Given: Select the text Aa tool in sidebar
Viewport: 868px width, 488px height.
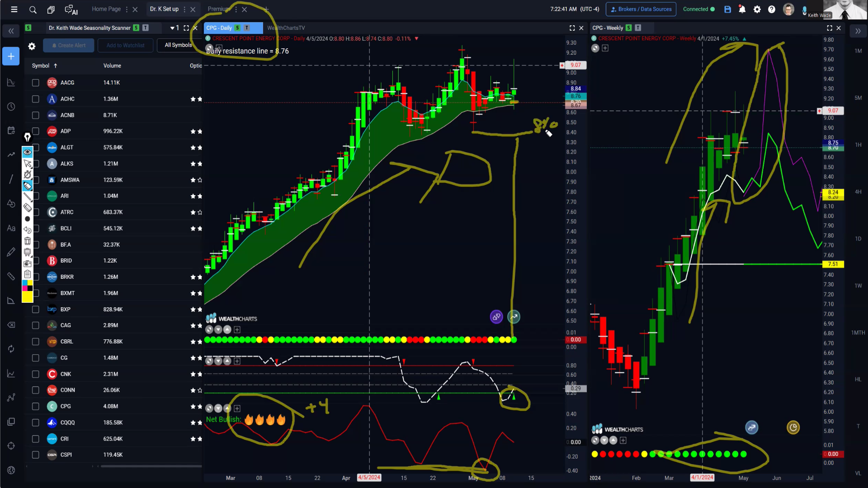Looking at the screenshot, I should click(11, 228).
